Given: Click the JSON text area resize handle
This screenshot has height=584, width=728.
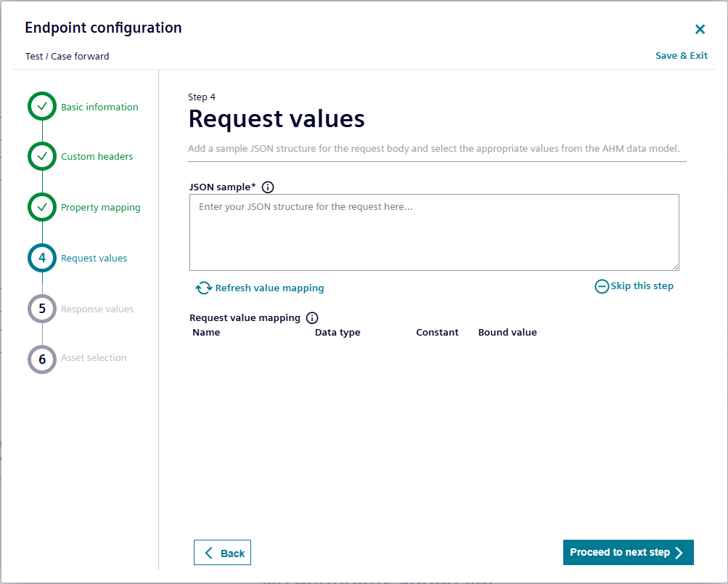Looking at the screenshot, I should pos(675,267).
